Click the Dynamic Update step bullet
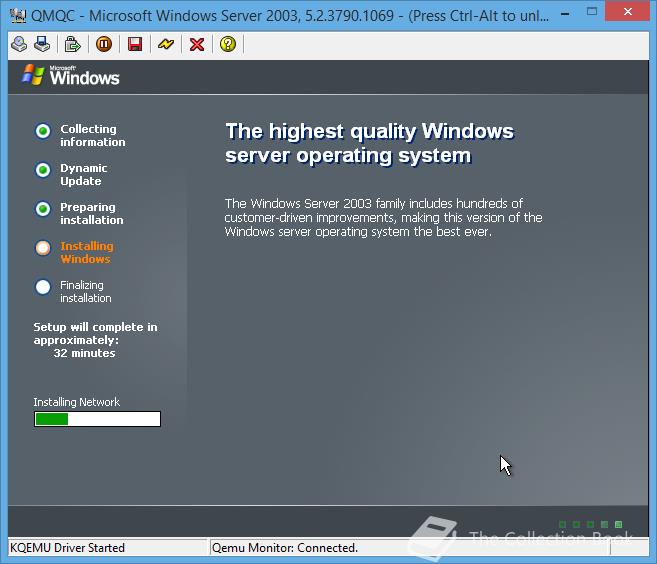Viewport: 657px width, 564px height. click(43, 170)
